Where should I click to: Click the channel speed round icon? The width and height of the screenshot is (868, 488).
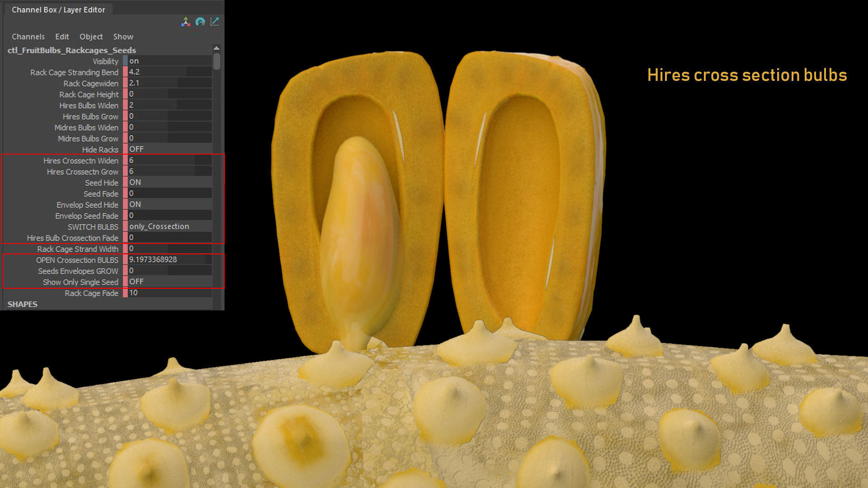pyautogui.click(x=200, y=22)
